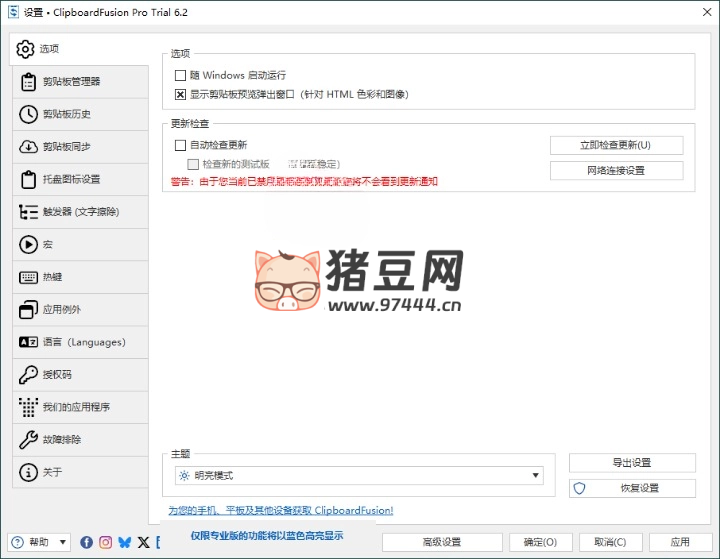Image resolution: width=720 pixels, height=559 pixels.
Task: Enable 自动检查更新 checkbox
Action: (x=180, y=146)
